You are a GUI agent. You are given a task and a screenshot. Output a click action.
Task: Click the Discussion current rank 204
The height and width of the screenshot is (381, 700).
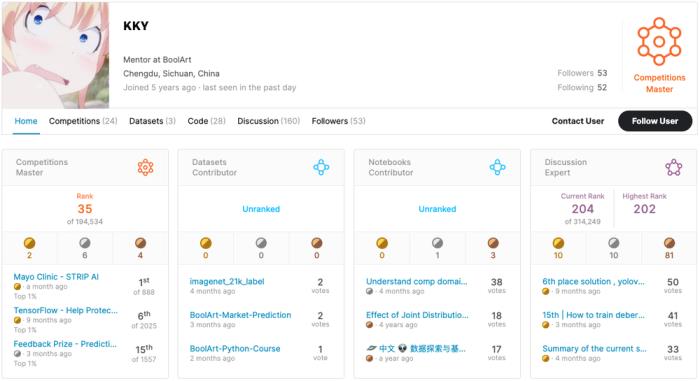[x=583, y=209]
